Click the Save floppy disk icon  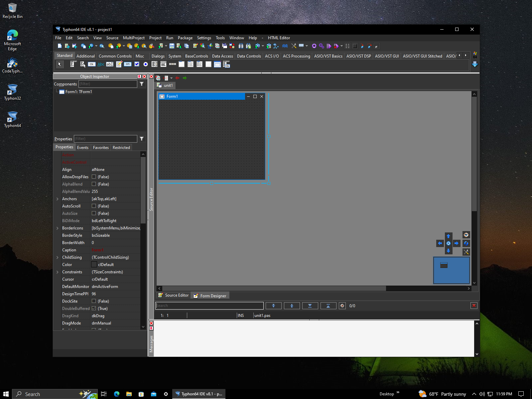172,46
